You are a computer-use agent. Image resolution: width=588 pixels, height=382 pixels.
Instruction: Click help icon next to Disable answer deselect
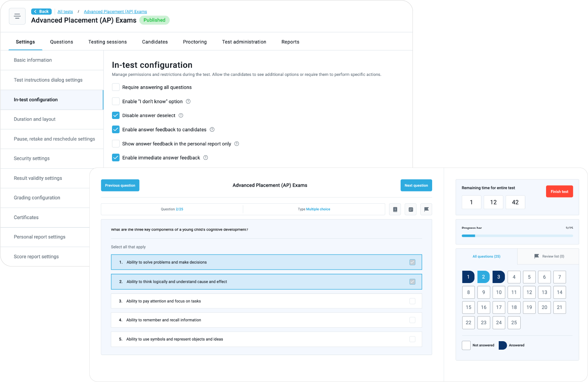pos(181,116)
